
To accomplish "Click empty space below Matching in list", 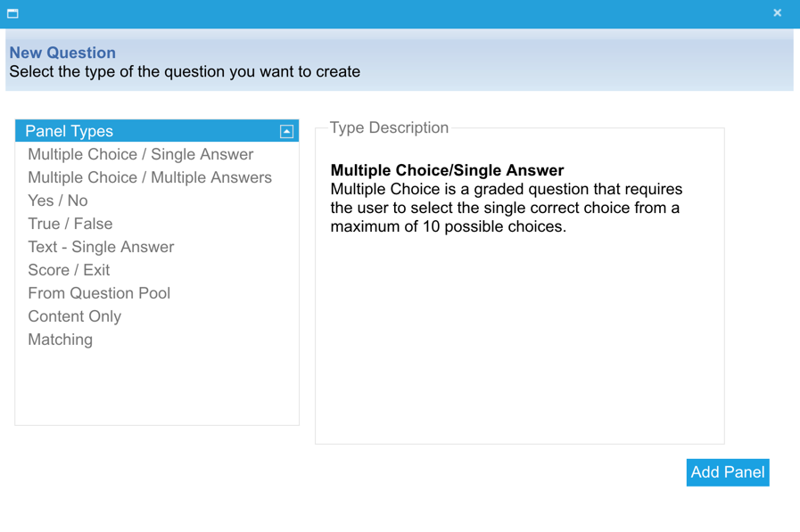I will (x=156, y=388).
